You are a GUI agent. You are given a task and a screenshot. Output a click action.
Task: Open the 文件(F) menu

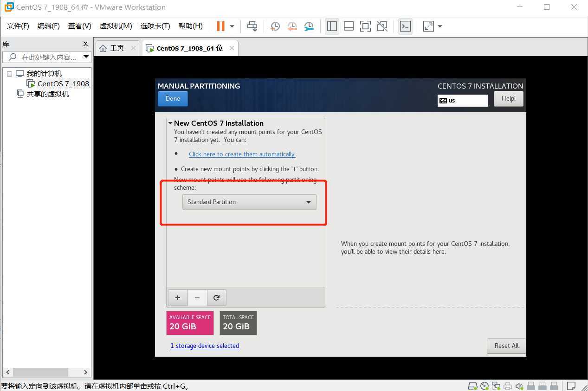(x=18, y=26)
